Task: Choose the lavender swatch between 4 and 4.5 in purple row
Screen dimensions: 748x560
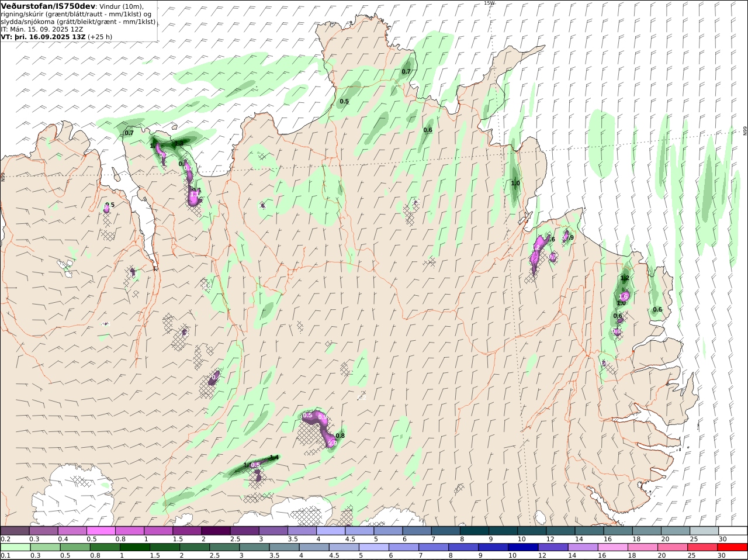Action: [x=331, y=530]
